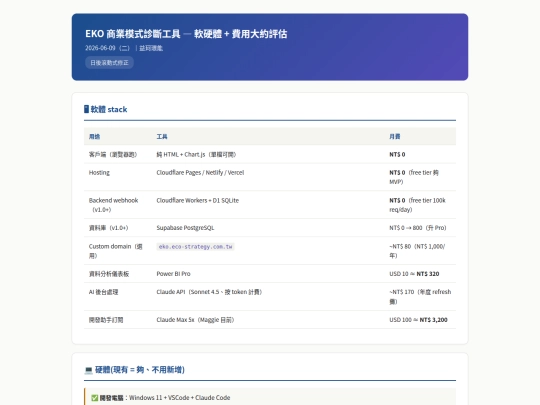Click the 客戶端 row label
Screen dimensions: 540x405
[113, 154]
